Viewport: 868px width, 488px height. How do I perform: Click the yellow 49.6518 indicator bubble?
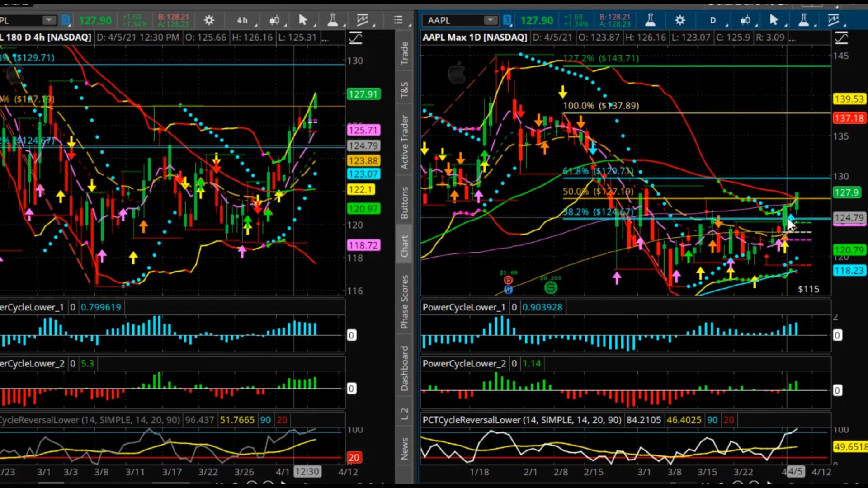point(850,447)
